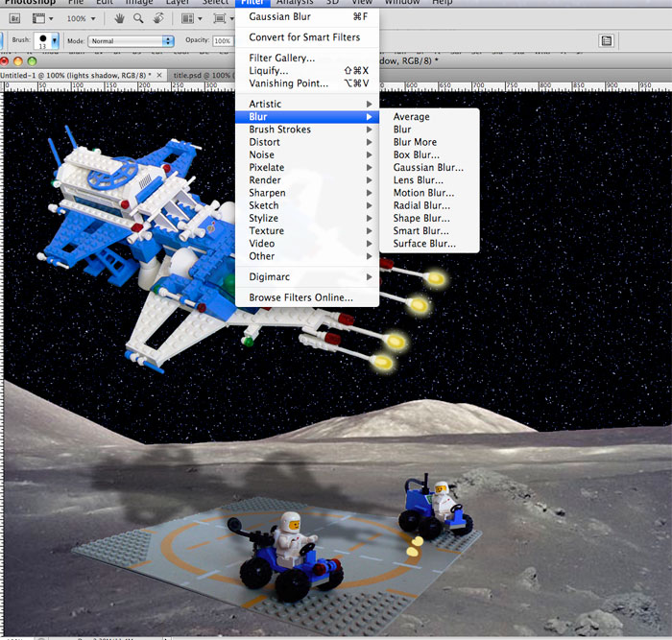672x640 pixels.
Task: Open the Motion Blur... dialog
Action: [x=429, y=193]
